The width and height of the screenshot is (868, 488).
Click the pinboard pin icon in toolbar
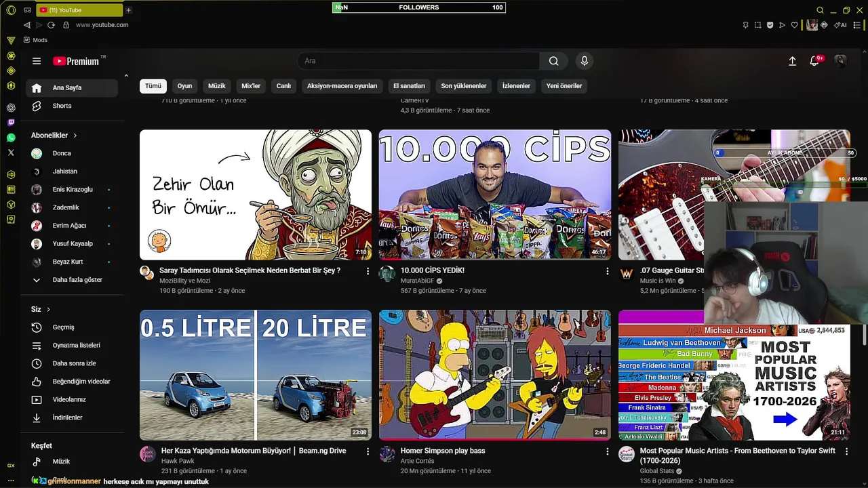745,25
